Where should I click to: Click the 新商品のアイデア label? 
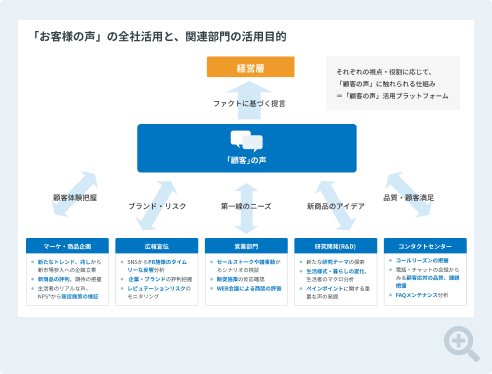point(336,206)
